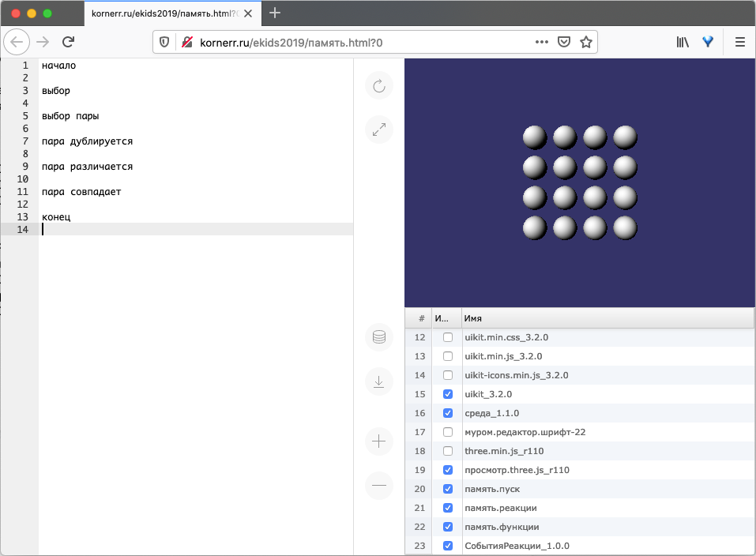Screen dimensions: 756x556
Task: Uncheck the память.пуск module checkbox
Action: coord(448,490)
